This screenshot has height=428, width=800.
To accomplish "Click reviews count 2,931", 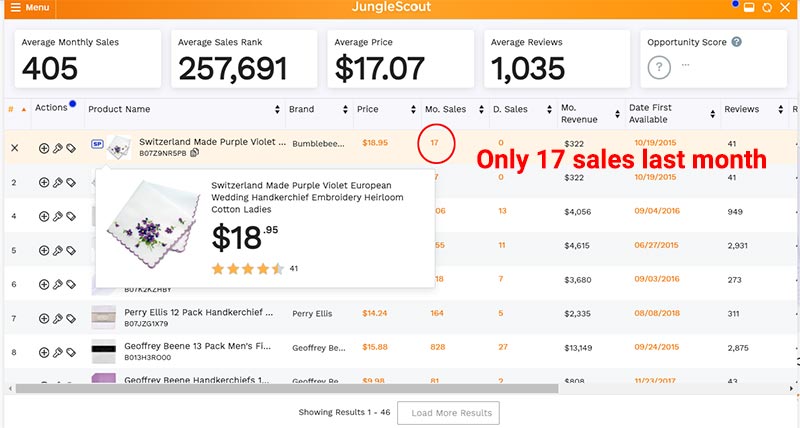I will pyautogui.click(x=738, y=246).
